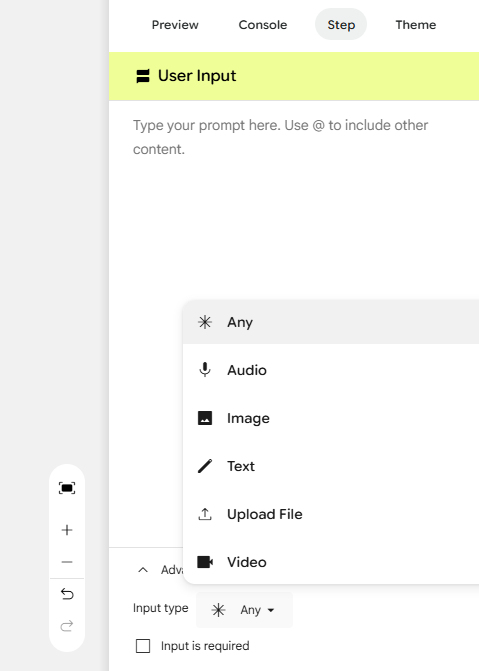Click the fit-to-screen icon in zoom controls
Viewport: 479px width, 671px height.
coord(67,488)
